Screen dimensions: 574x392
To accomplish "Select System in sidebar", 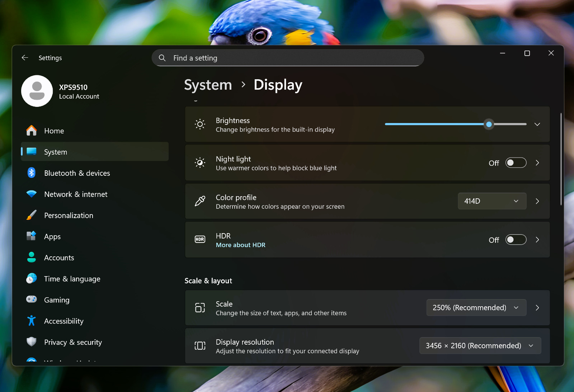I will pyautogui.click(x=95, y=152).
